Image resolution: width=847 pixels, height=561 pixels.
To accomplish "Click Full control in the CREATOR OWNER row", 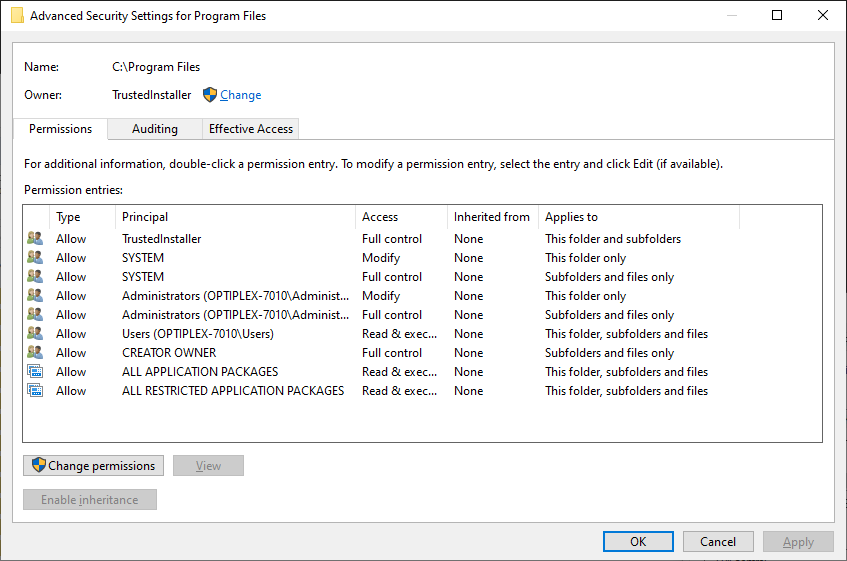I will 392,353.
